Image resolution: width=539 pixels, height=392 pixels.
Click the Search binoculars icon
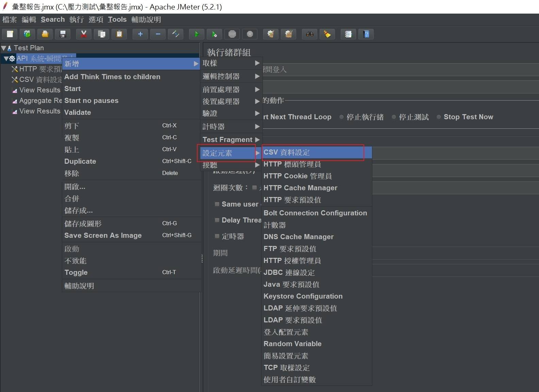pos(309,34)
